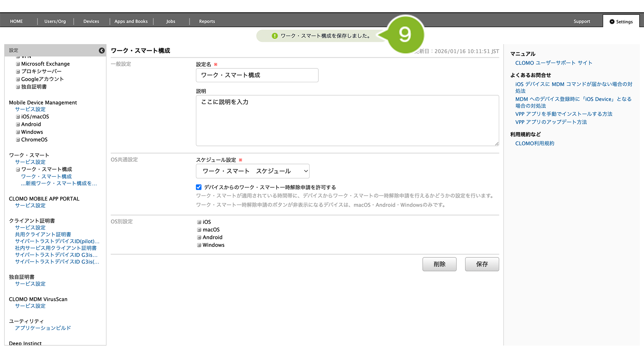Expand the iOS node under OS別設定
This screenshot has height=362, width=644.
[199, 222]
